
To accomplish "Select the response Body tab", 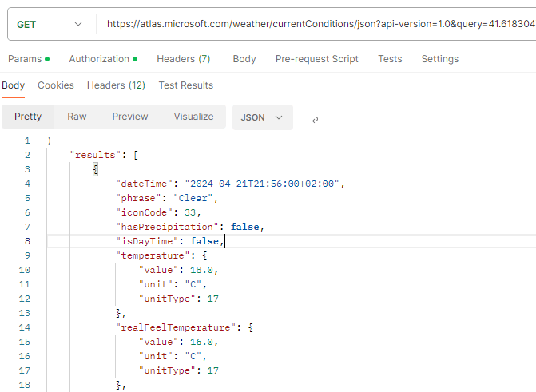I will (x=14, y=85).
